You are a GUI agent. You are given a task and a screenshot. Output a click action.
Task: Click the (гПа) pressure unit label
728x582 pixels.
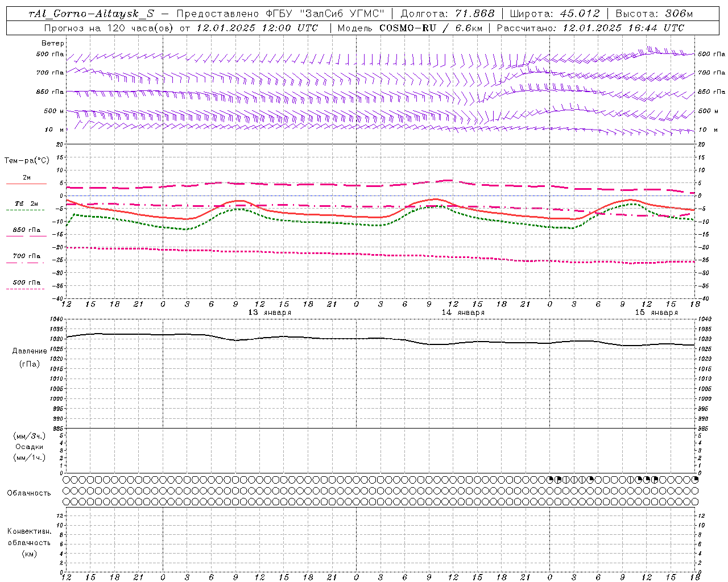(x=30, y=364)
